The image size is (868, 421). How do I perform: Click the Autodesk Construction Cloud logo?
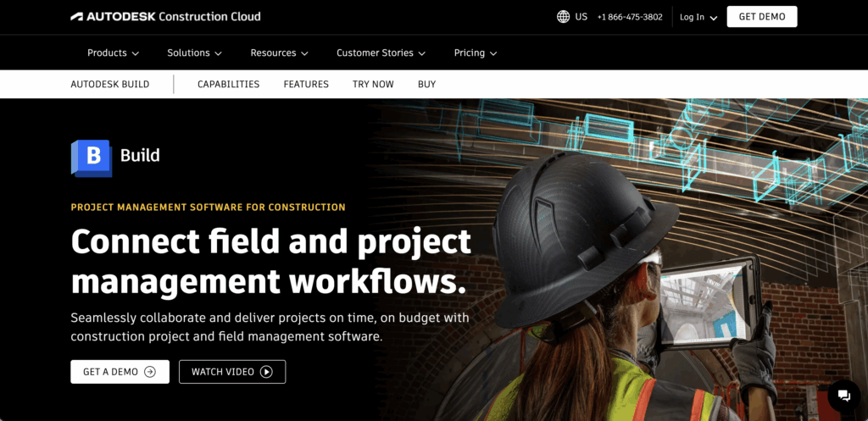click(x=165, y=17)
